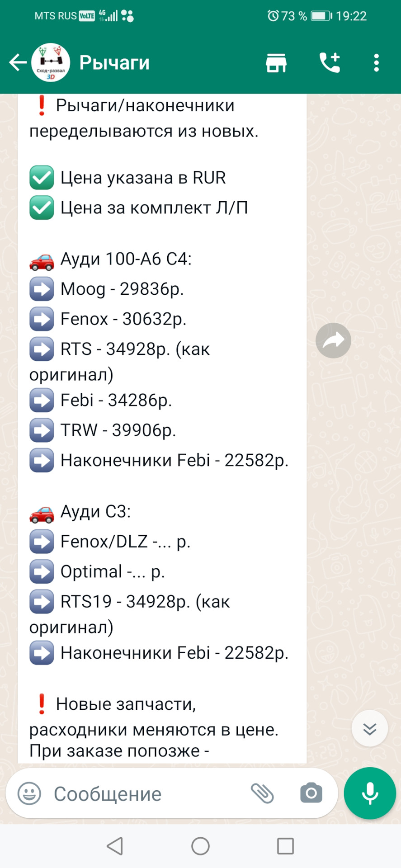Tap the Moog - 29836р. price line
This screenshot has height=868, width=401.
point(122,289)
